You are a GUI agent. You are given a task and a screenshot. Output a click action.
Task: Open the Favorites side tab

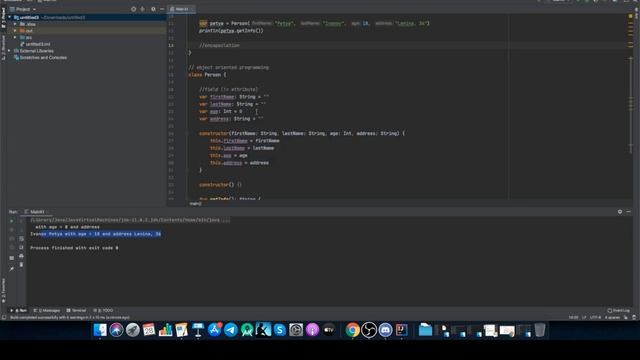point(3,291)
